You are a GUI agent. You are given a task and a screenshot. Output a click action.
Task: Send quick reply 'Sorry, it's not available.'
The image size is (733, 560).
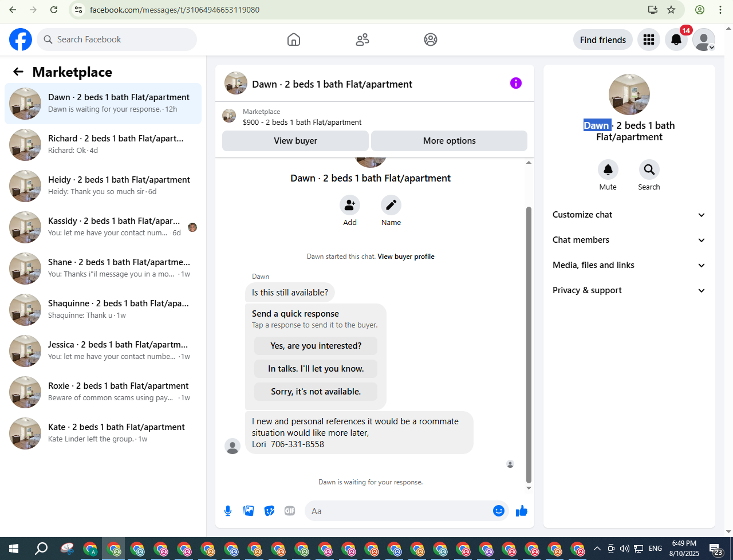click(316, 392)
